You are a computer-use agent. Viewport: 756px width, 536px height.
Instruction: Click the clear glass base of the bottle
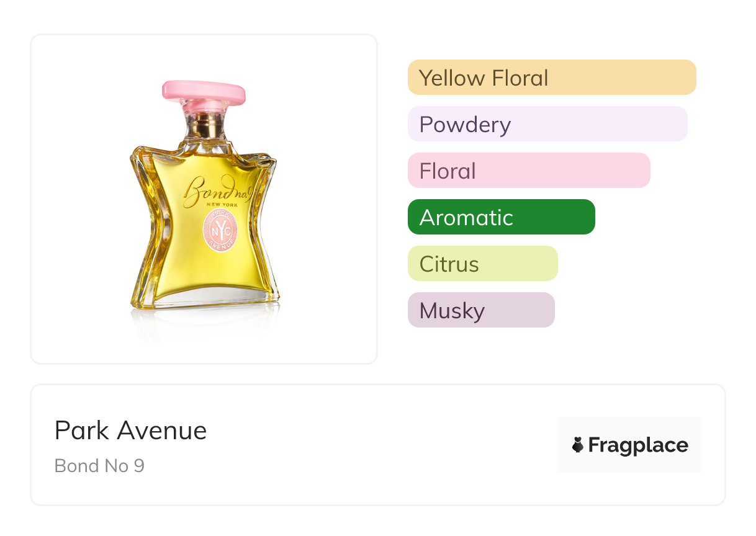click(205, 302)
